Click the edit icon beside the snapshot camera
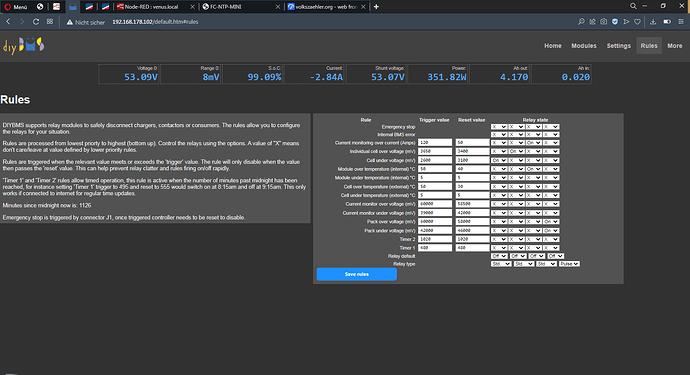 [x=592, y=22]
